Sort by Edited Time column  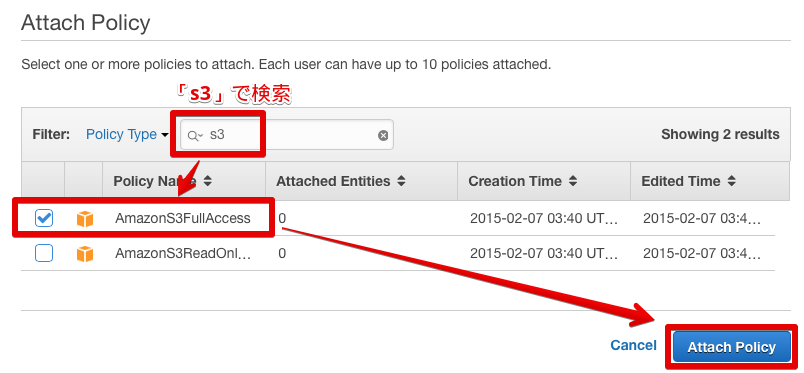(689, 181)
